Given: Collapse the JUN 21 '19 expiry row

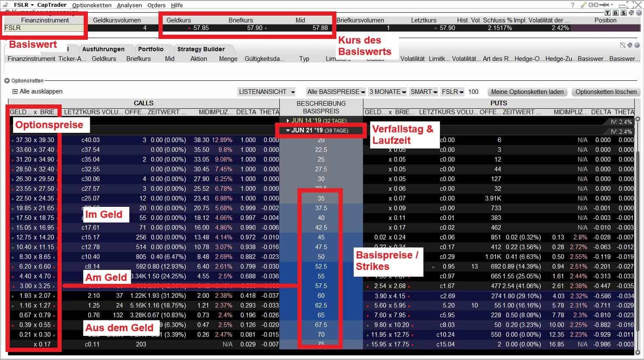Looking at the screenshot, I should tap(288, 130).
